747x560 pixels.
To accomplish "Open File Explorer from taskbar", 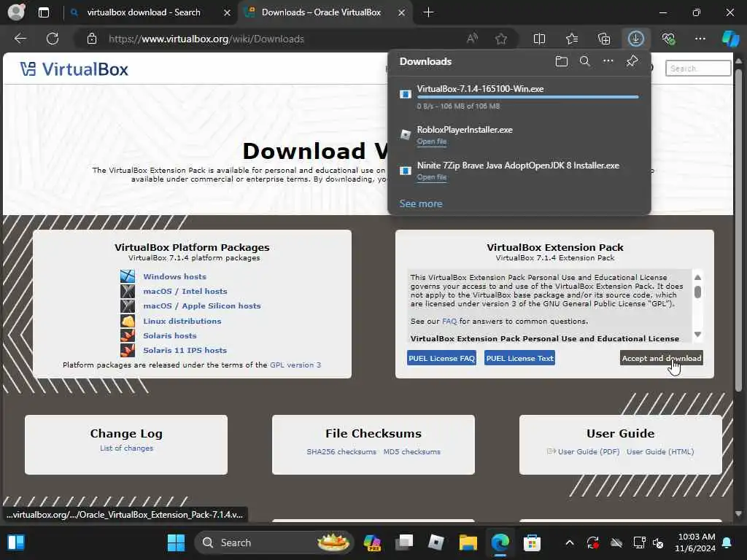I will click(468, 542).
